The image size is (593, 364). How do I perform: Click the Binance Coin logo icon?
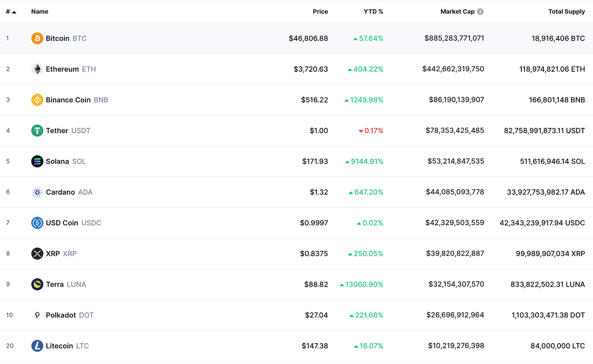point(37,100)
